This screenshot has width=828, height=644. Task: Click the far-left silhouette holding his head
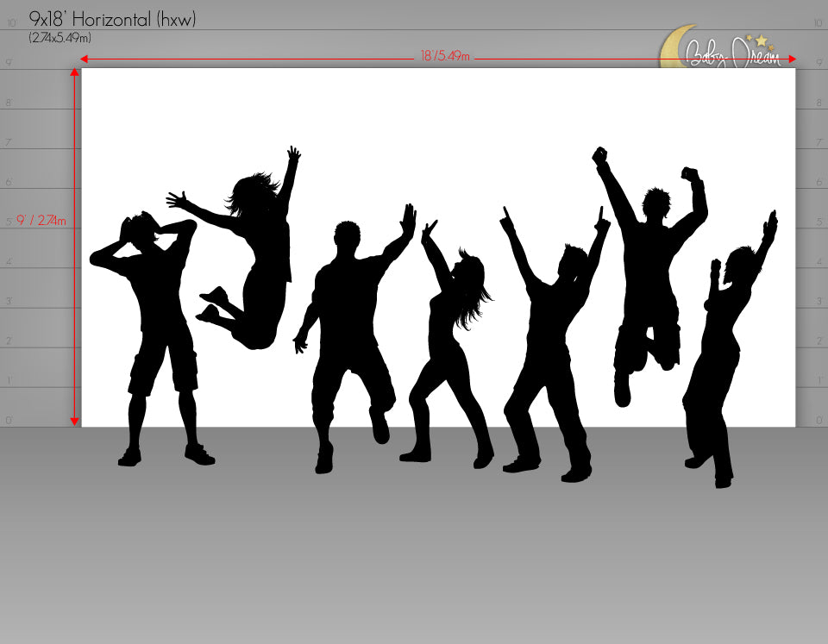[150, 338]
